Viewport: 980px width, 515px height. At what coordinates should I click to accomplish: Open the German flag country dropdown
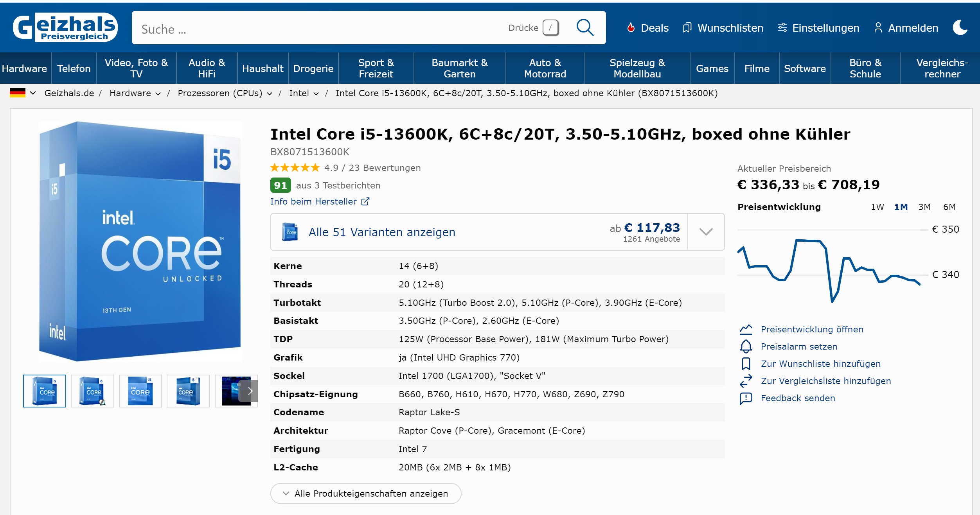pyautogui.click(x=23, y=93)
